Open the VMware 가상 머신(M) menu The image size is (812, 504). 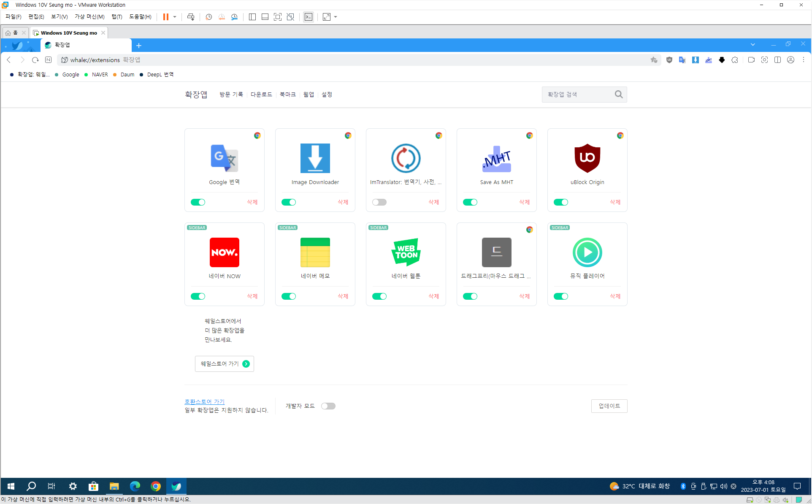click(x=89, y=17)
